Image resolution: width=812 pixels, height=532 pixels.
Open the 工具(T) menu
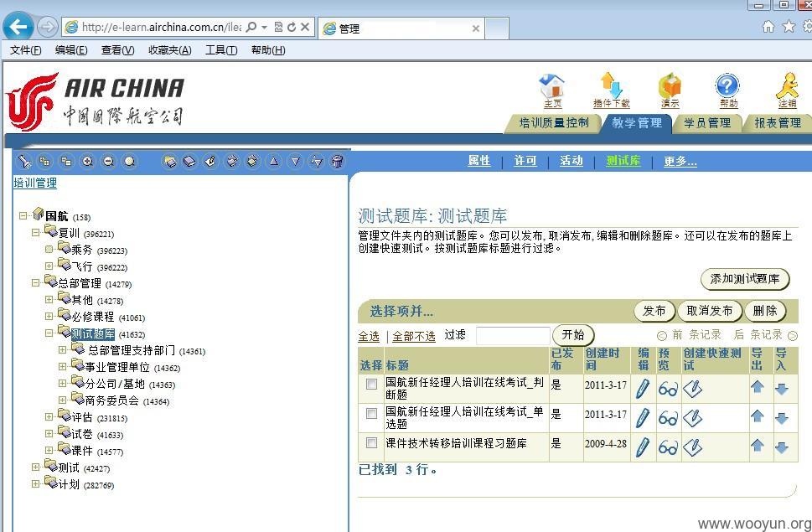(221, 50)
